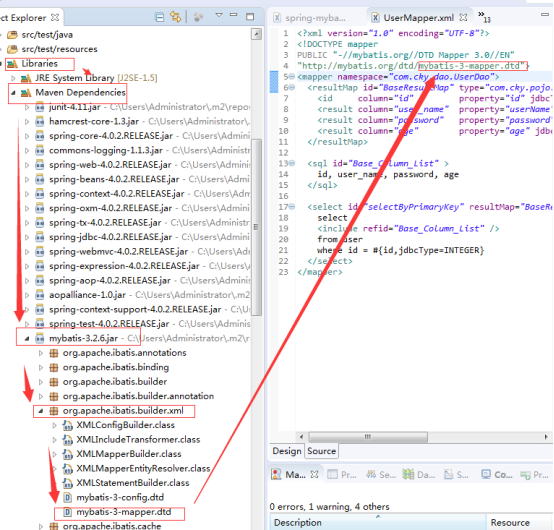554x530 pixels.
Task: Select spring-test-4.0.2.RELEASE.jar
Action: (109, 324)
